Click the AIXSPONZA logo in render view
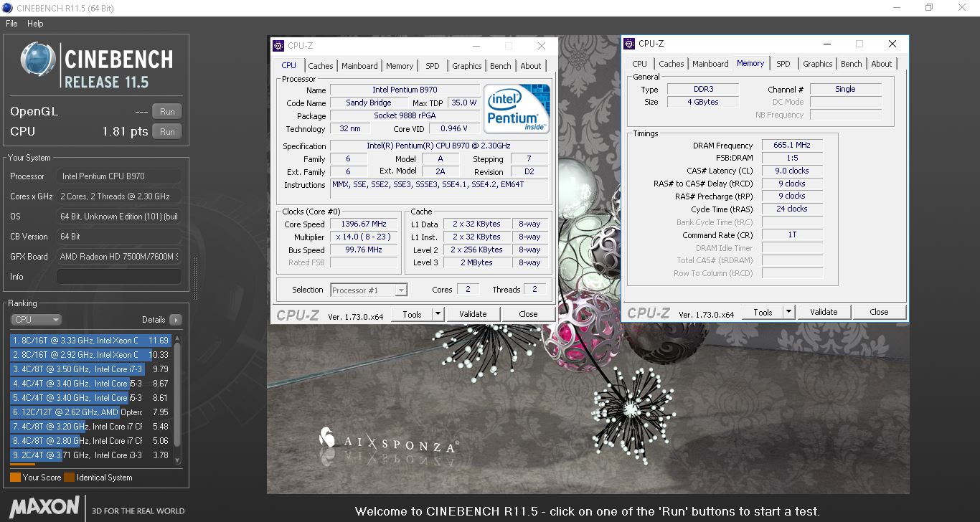The width and height of the screenshot is (980, 522). [387, 442]
